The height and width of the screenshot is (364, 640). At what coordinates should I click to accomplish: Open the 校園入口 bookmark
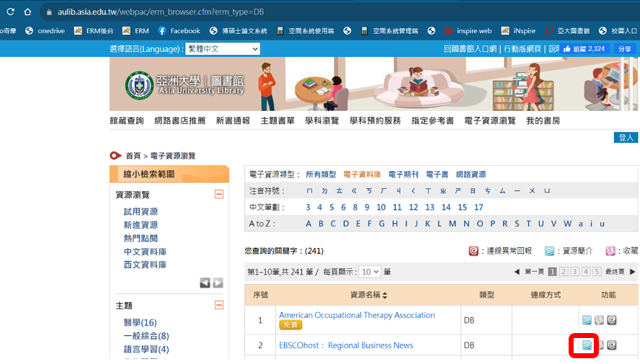coord(618,30)
